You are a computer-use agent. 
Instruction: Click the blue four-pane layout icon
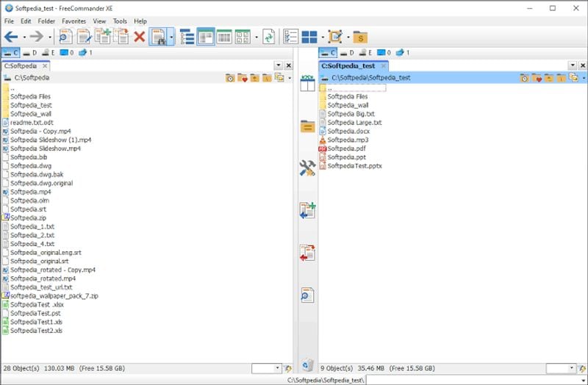309,37
